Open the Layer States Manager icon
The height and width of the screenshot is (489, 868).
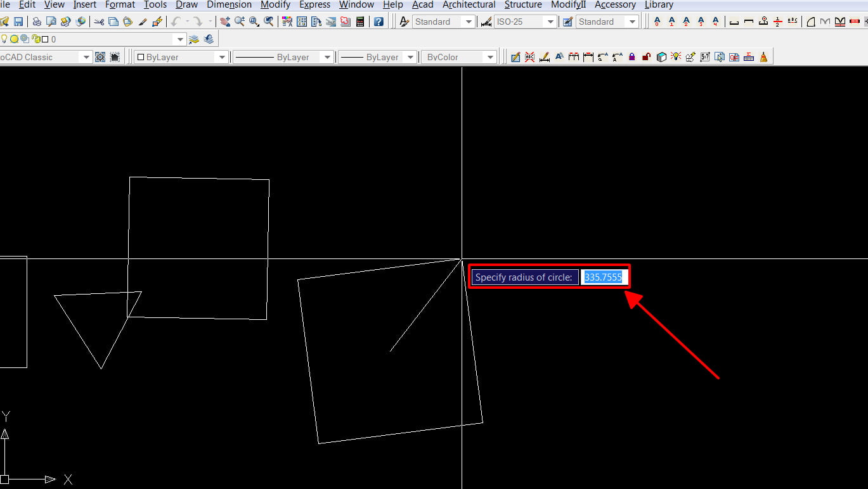click(194, 39)
